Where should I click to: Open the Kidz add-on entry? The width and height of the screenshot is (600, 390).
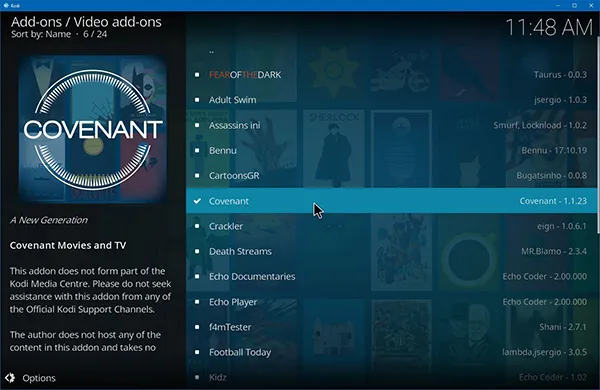(391, 377)
